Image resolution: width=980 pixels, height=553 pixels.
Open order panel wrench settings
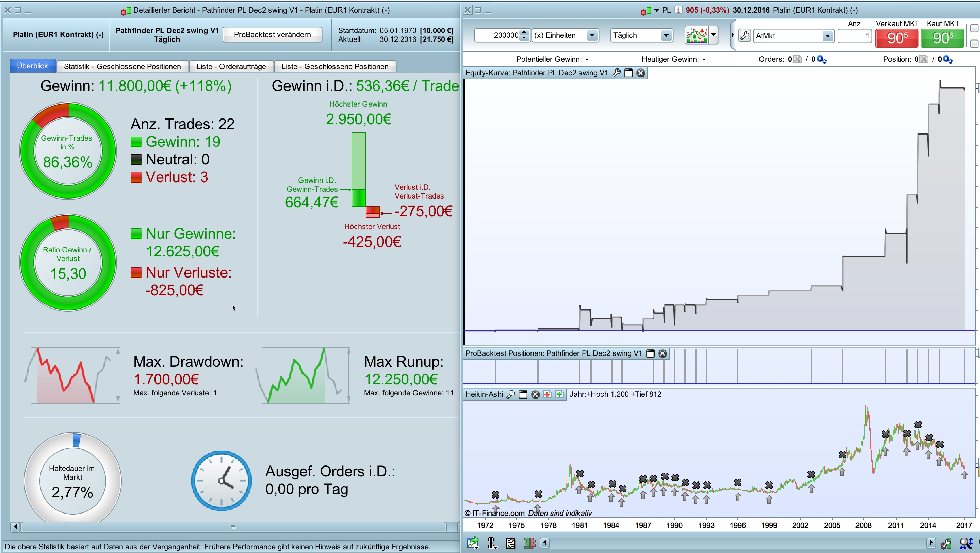pos(745,36)
